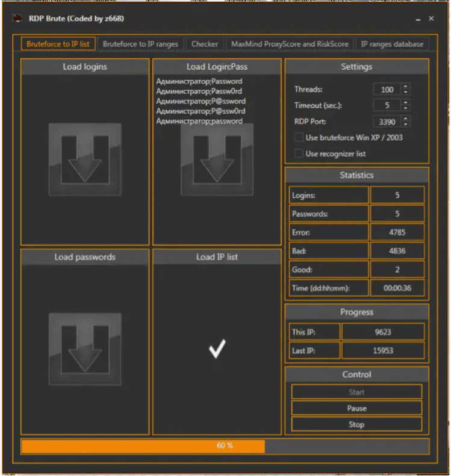This screenshot has width=451, height=476.
Task: Click the Passwords count value in Statistics
Action: point(397,214)
